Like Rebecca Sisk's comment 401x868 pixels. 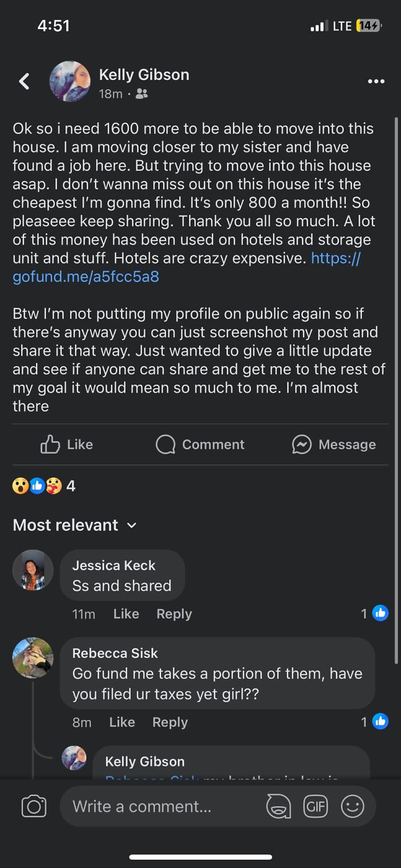pyautogui.click(x=122, y=722)
